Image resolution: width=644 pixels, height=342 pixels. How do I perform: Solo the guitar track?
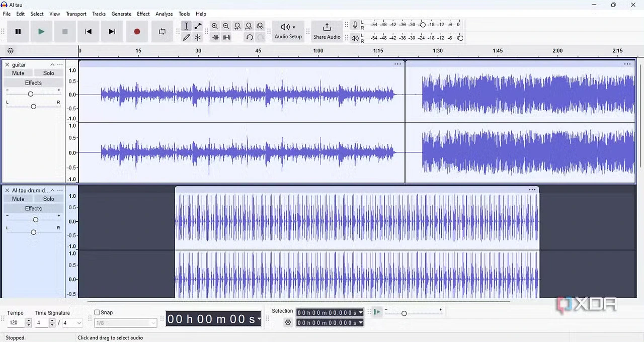(x=48, y=73)
